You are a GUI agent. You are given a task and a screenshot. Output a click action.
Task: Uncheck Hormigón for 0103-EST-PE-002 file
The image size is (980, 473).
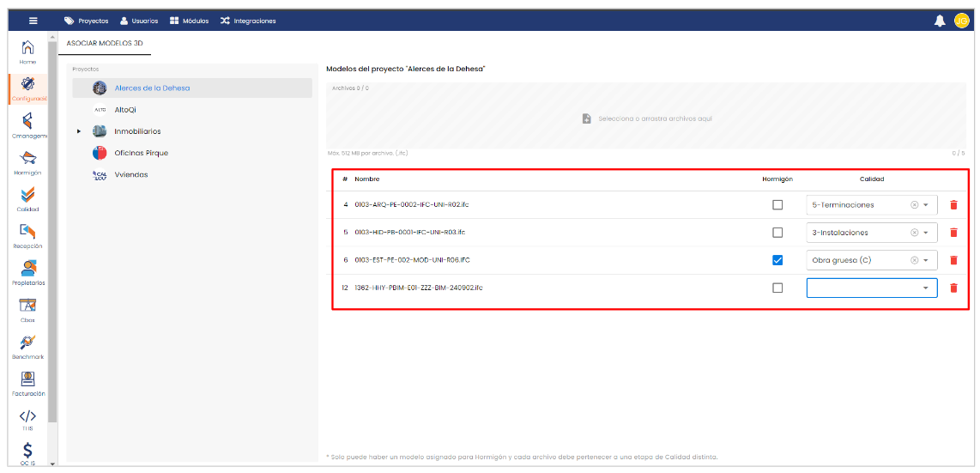pos(777,260)
